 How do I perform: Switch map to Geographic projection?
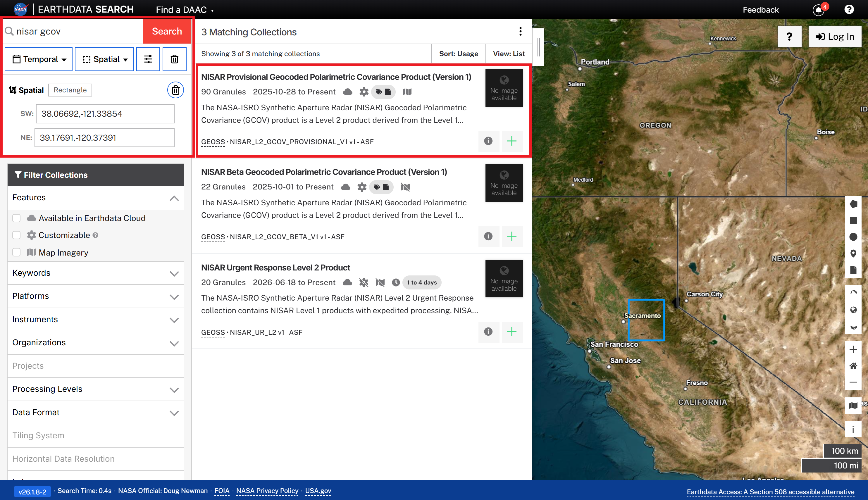[x=853, y=310]
